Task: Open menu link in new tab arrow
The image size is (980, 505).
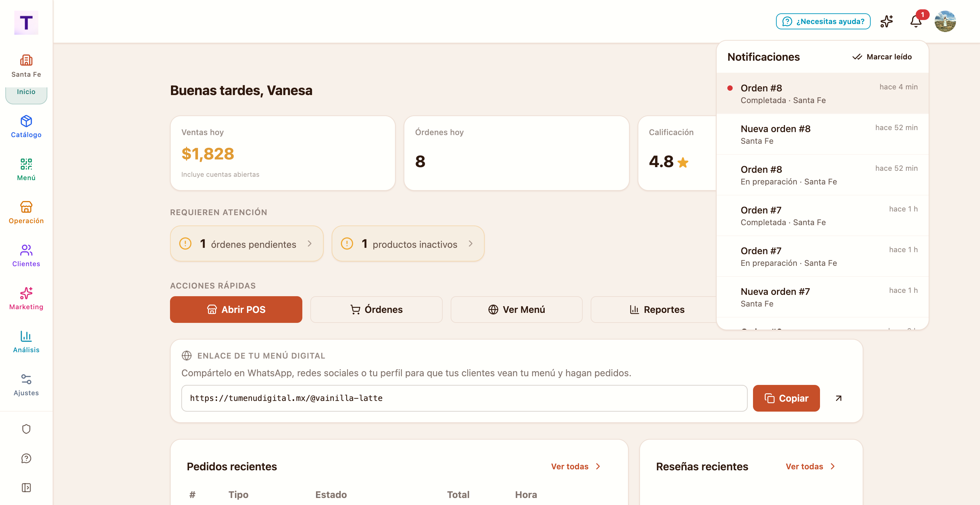Action: point(838,398)
